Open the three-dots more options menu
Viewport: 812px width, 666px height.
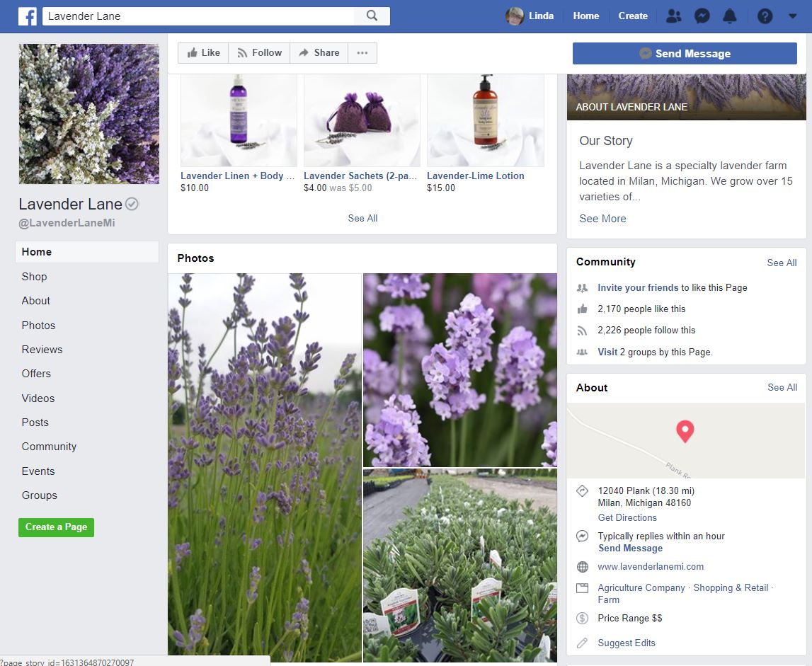pyautogui.click(x=362, y=53)
